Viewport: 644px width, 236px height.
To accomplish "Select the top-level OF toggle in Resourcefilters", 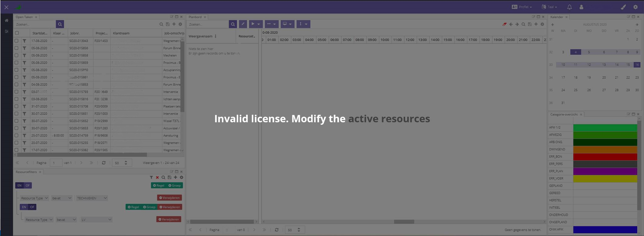I will [28, 185].
